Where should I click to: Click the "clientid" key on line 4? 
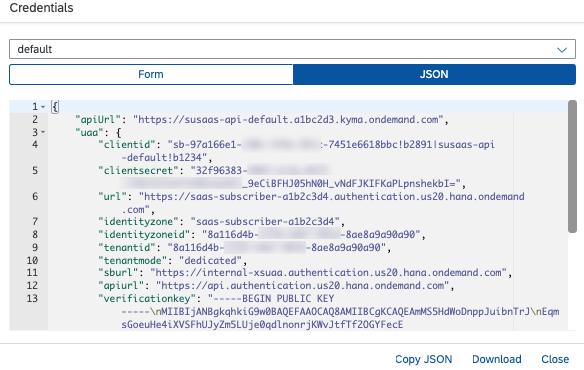[x=127, y=145]
